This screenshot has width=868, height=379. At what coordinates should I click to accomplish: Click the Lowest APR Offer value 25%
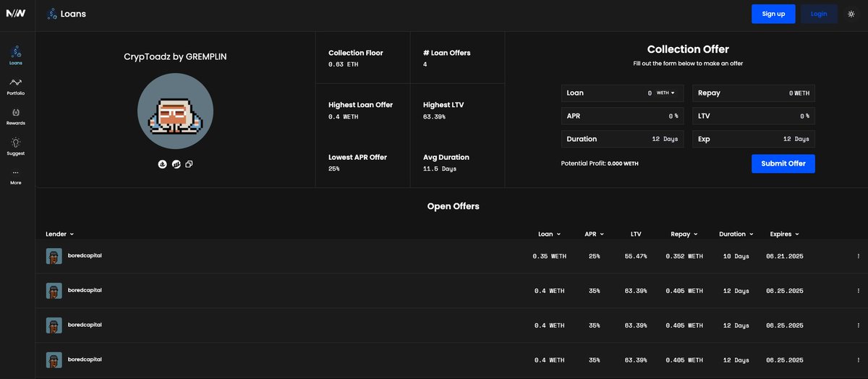[x=333, y=168]
